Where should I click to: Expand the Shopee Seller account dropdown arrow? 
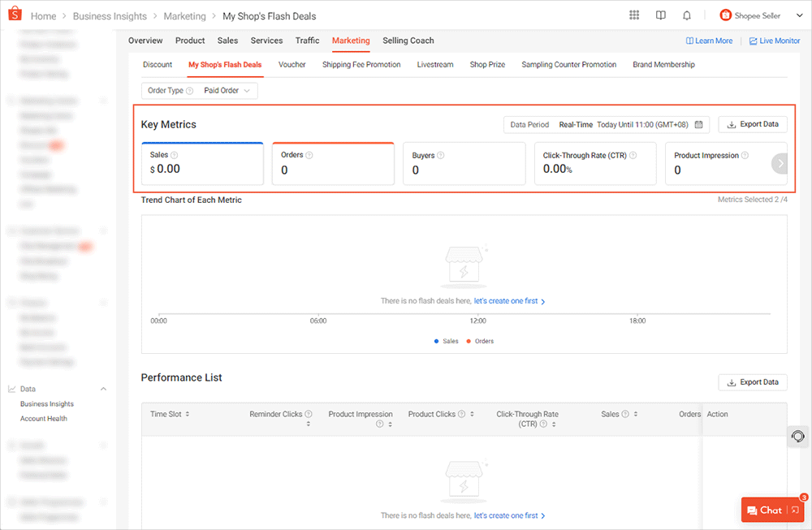[x=800, y=15]
